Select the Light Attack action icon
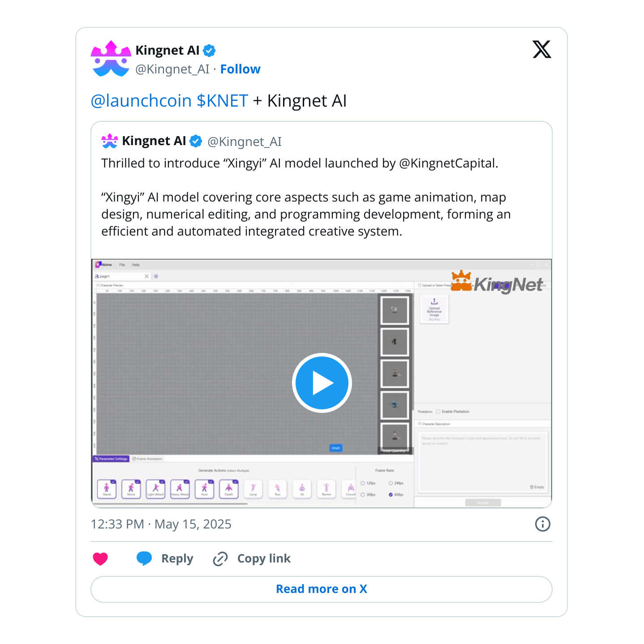 (155, 489)
